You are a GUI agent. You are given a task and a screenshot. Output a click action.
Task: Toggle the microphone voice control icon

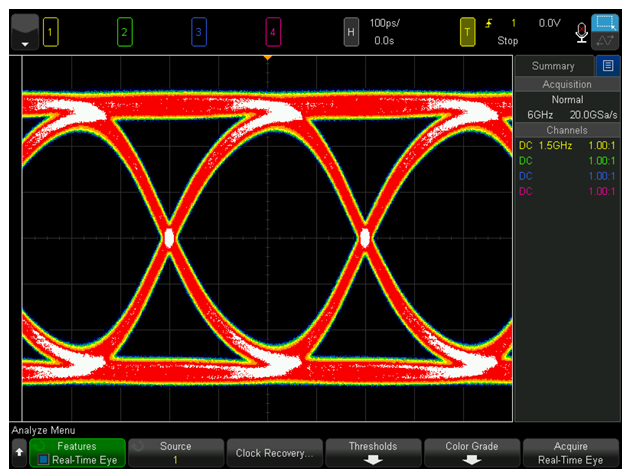[582, 33]
